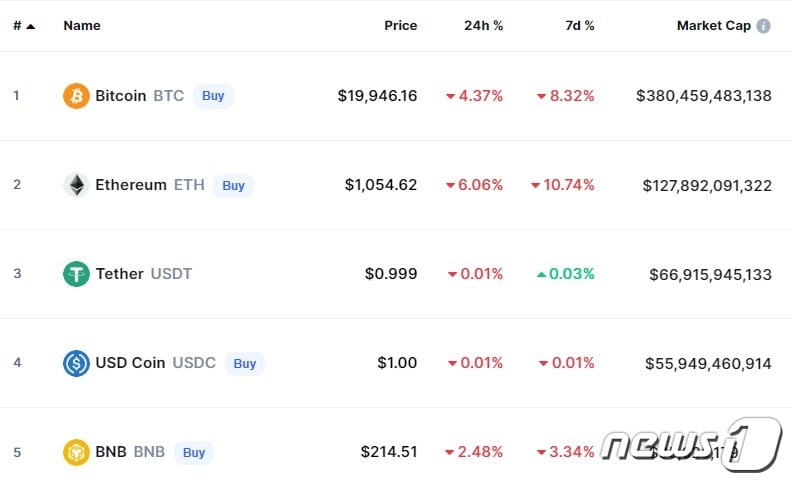Sort by rank using the # arrow
792x484 pixels.
coord(30,26)
